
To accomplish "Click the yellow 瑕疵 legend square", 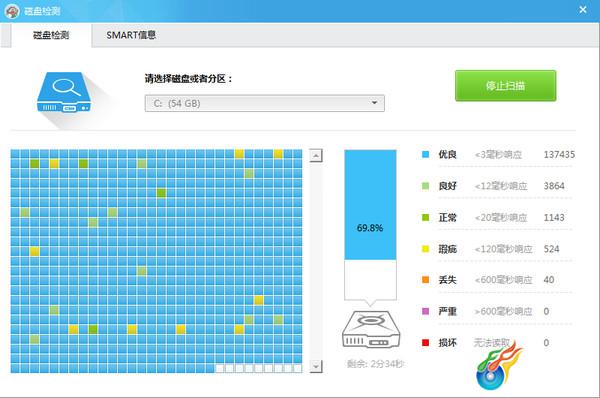I will click(425, 249).
